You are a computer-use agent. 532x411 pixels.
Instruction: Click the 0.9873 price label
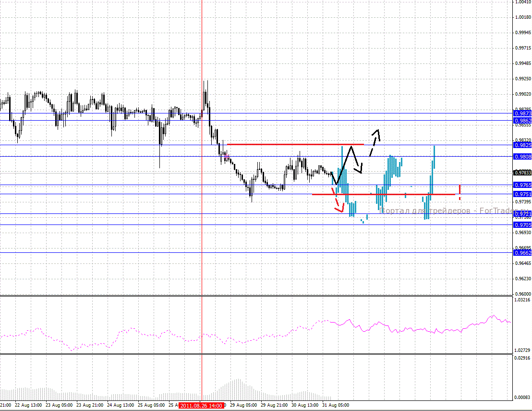(x=522, y=113)
